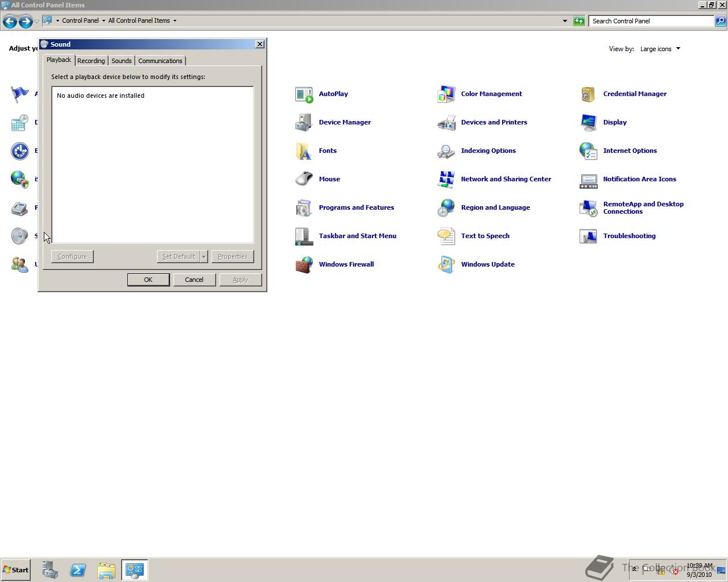This screenshot has width=728, height=582.
Task: Open Devices and Printers icon
Action: click(446, 123)
